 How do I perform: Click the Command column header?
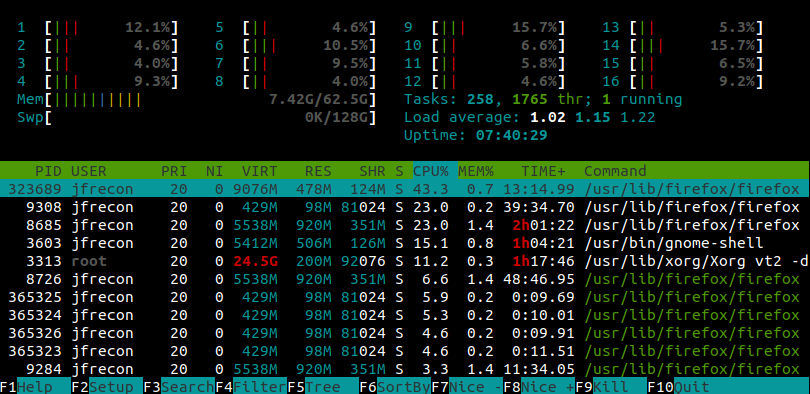coord(615,171)
